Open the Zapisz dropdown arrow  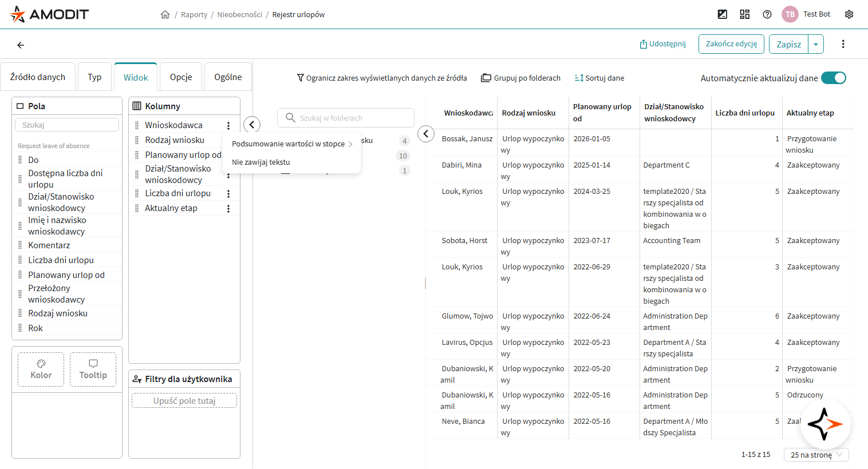pos(816,44)
